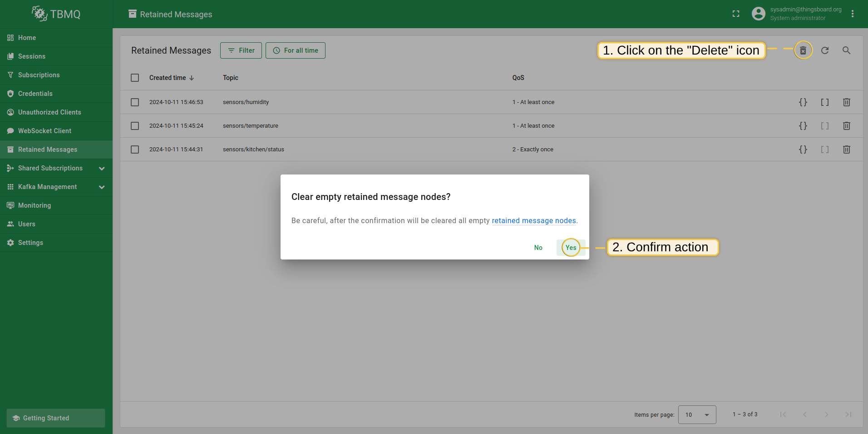Screen dimensions: 868x434
Task: Refresh the retained messages table
Action: click(x=825, y=50)
